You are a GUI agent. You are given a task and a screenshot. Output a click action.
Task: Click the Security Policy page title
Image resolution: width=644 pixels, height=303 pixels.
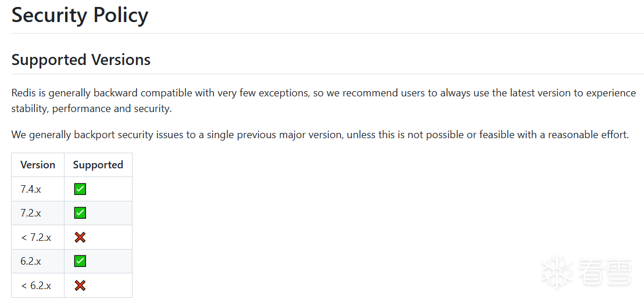point(80,15)
